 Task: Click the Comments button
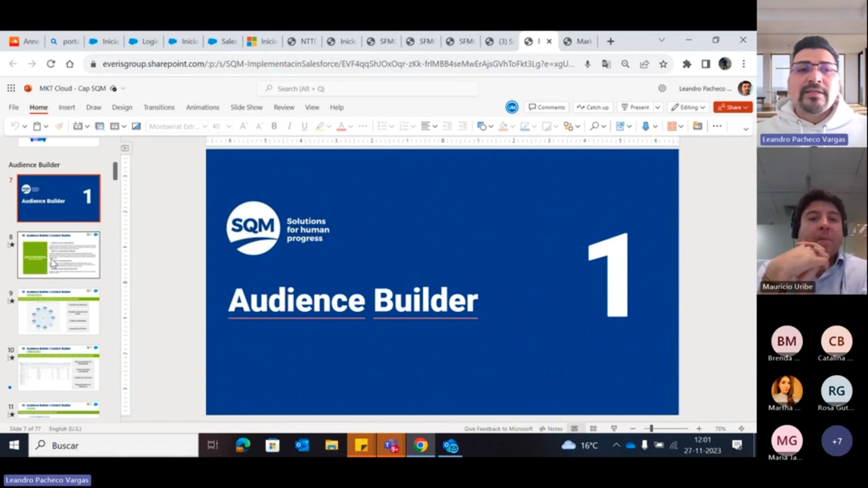tap(546, 107)
